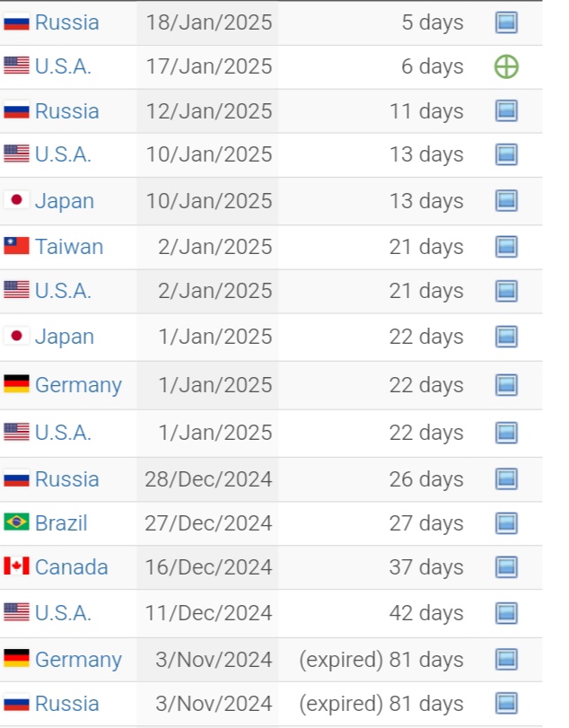569x728 pixels.
Task: Click the Canadian flag icon
Action: pyautogui.click(x=16, y=566)
